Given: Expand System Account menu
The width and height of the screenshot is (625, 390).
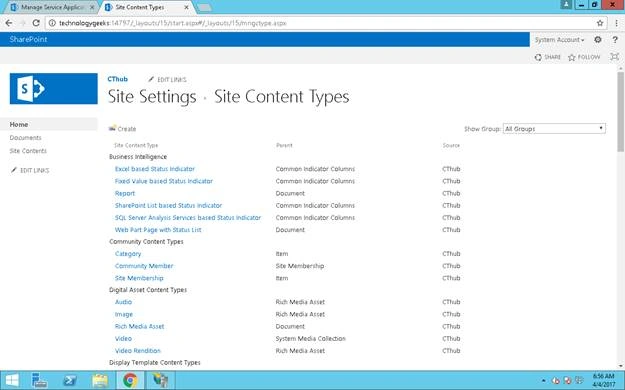Looking at the screenshot, I should 559,39.
